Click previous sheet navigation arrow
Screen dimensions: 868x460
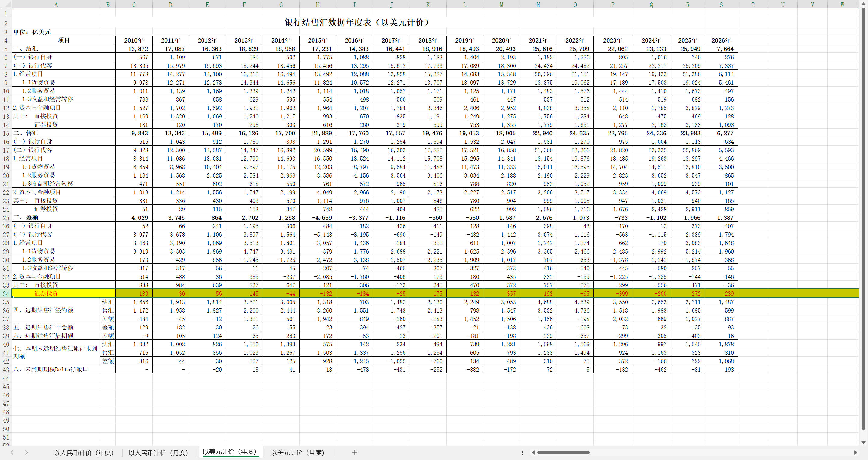point(12,452)
